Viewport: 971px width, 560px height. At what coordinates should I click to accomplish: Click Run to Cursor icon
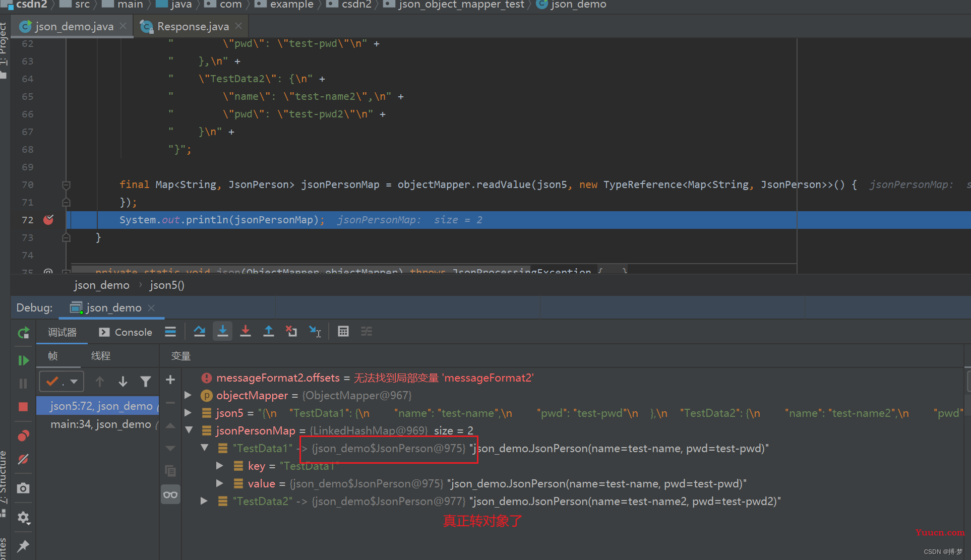(x=315, y=332)
